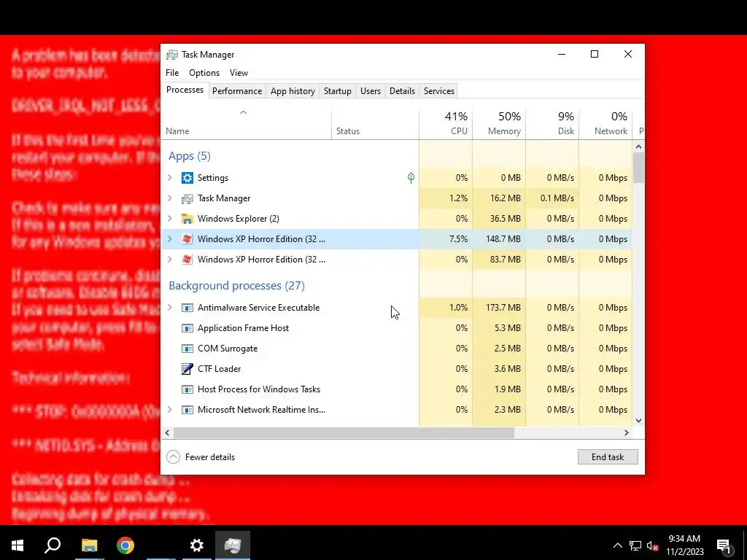Screen dimensions: 747x560
Task: Click the taskbar clock showing 9:34 AM
Action: [684, 545]
